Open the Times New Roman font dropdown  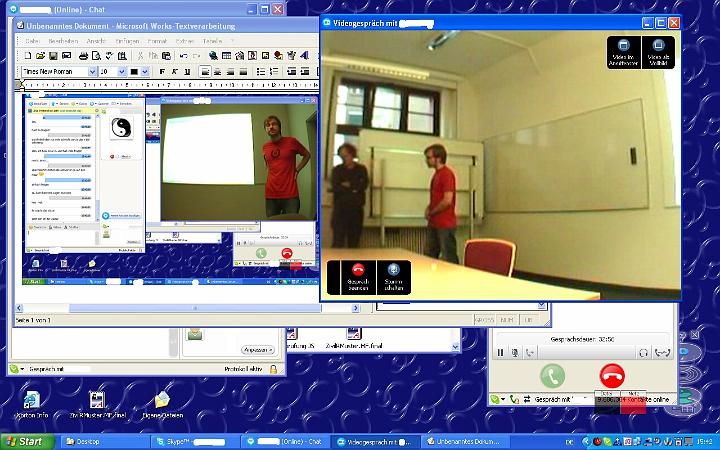tap(92, 72)
